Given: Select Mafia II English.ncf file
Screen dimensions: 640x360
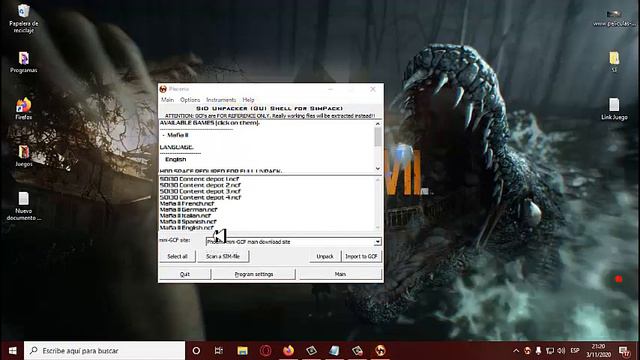Looking at the screenshot, I should (187, 227).
